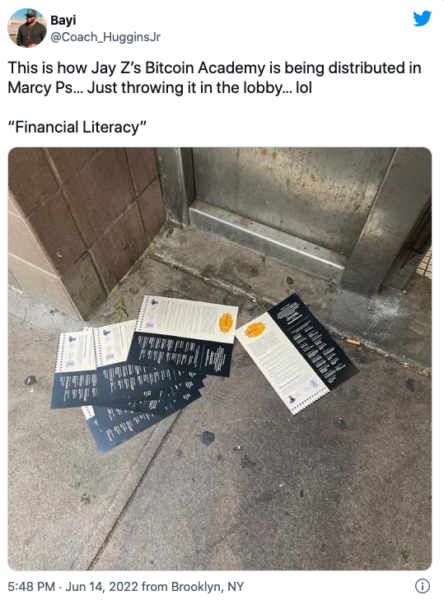The width and height of the screenshot is (444, 600).
Task: Click the Twitter bird logo
Action: 422,18
